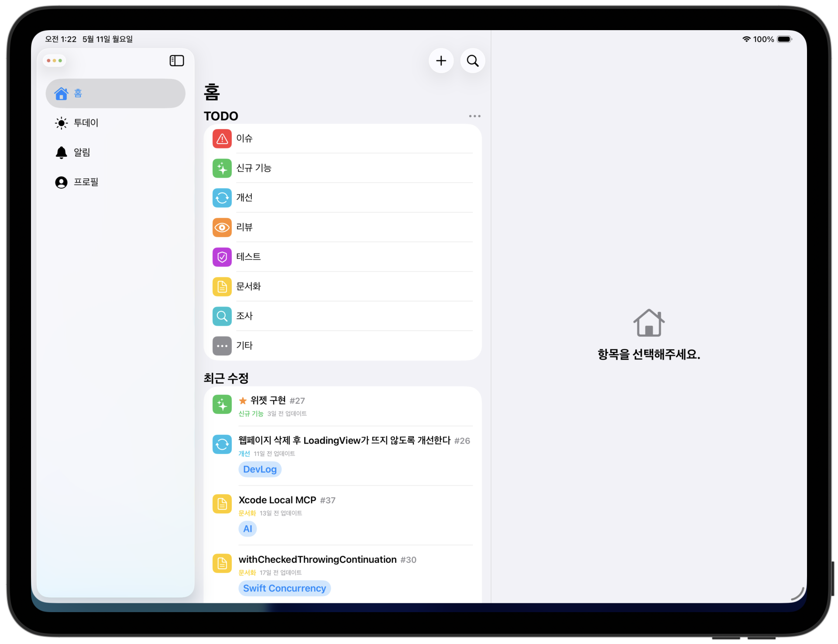The height and width of the screenshot is (644, 838).
Task: Click the teal 조사 magnifier icon
Action: click(x=222, y=316)
